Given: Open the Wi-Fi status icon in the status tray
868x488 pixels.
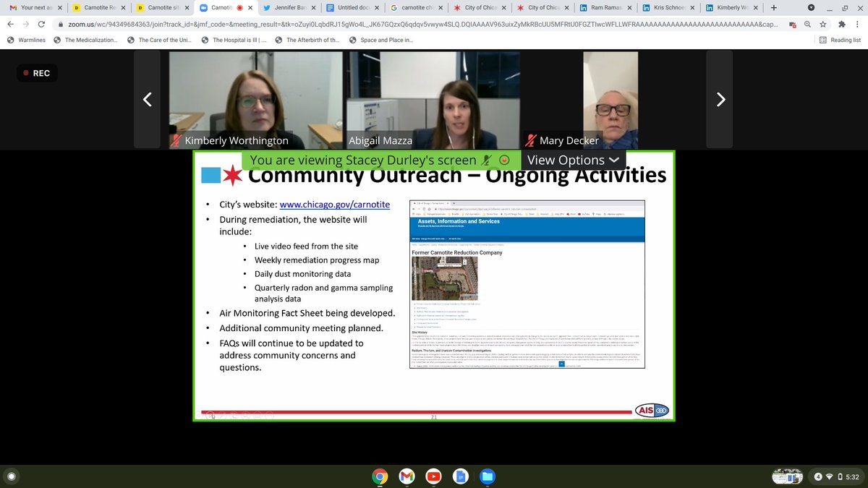Looking at the screenshot, I should click(x=830, y=476).
